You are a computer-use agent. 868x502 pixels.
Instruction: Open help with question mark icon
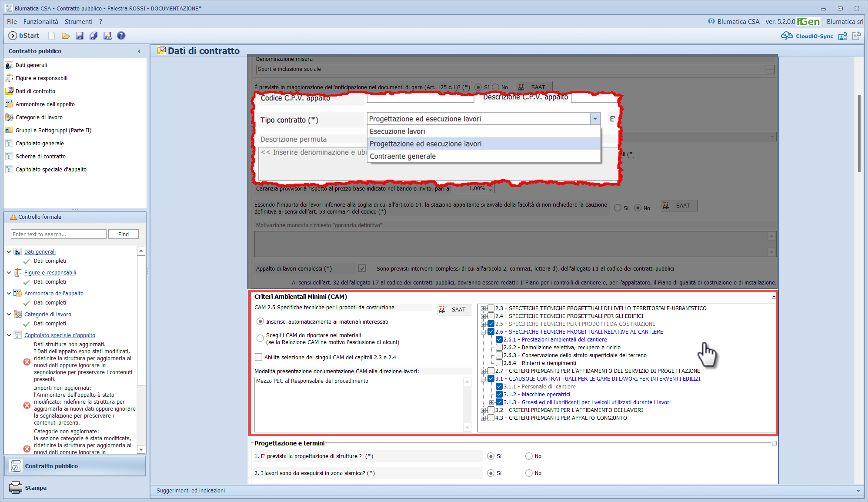point(121,36)
